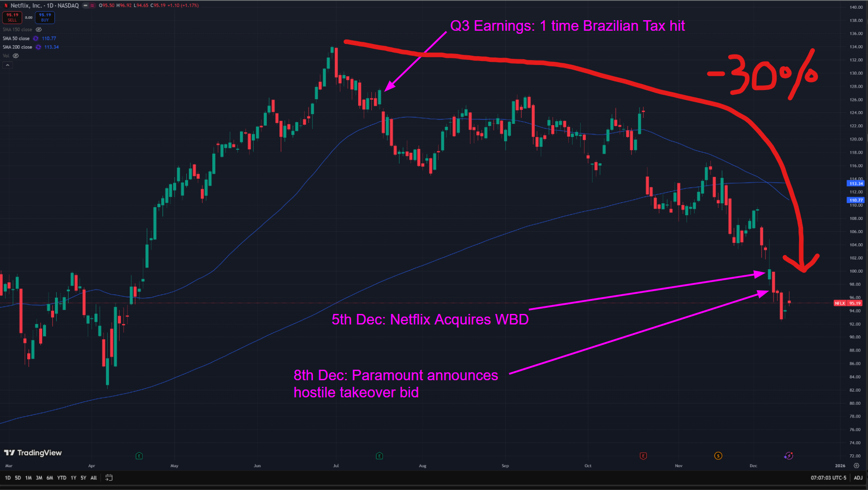Image resolution: width=868 pixels, height=490 pixels.
Task: Click the green earnings marker in July
Action: coord(379,456)
